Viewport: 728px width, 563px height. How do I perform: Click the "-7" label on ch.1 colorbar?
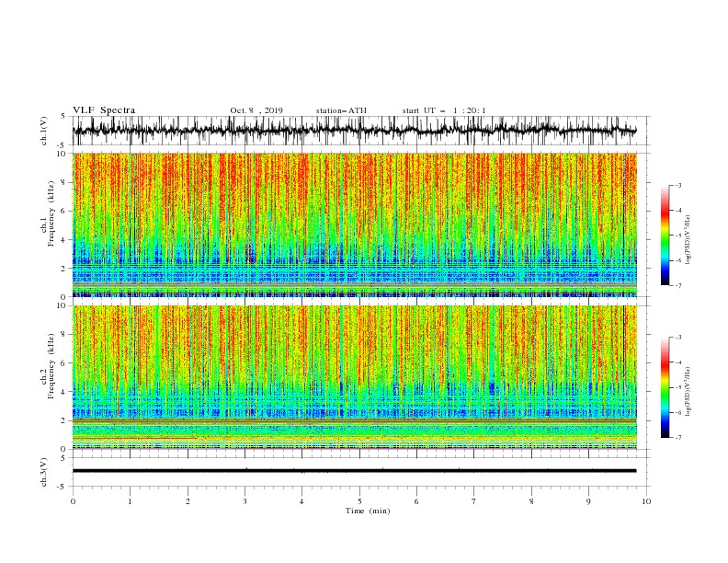click(x=678, y=285)
